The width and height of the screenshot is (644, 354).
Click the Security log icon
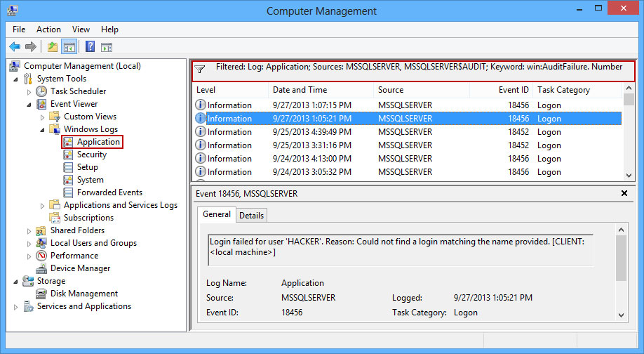(x=68, y=155)
